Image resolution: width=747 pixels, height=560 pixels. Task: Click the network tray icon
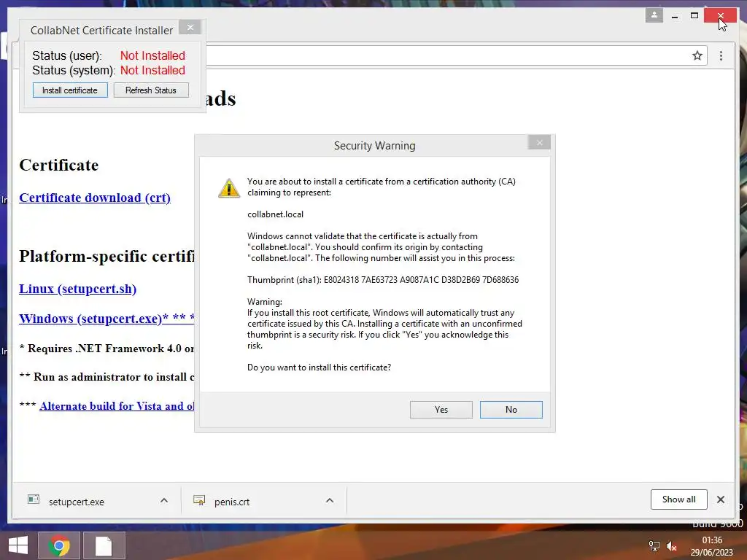654,546
